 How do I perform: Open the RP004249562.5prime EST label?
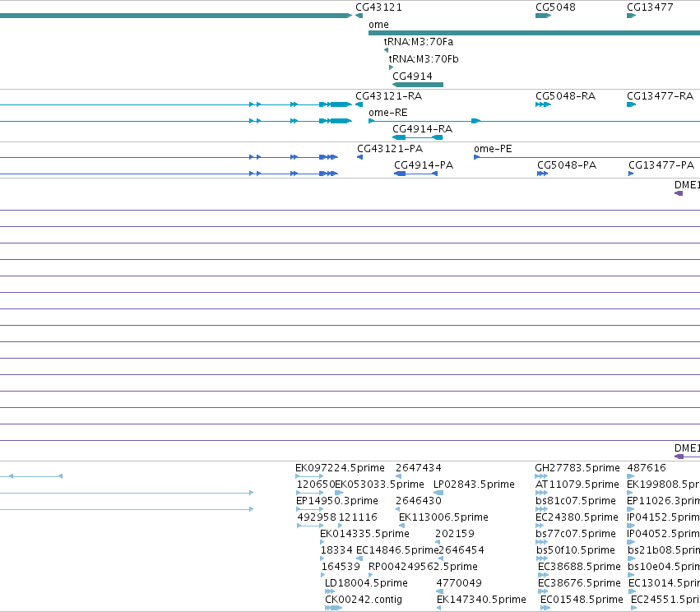coord(423,567)
